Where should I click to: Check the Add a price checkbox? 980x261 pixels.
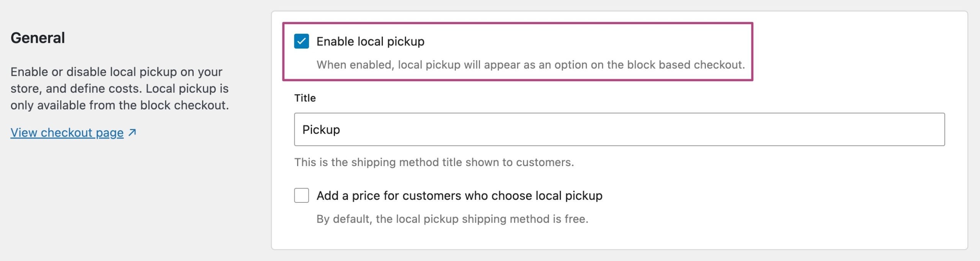[x=301, y=196]
